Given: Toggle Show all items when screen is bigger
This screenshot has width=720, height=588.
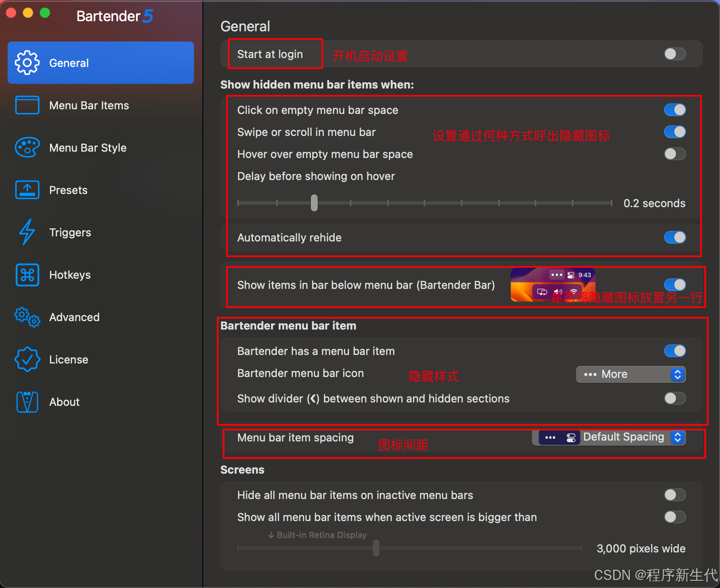Looking at the screenshot, I should point(675,517).
